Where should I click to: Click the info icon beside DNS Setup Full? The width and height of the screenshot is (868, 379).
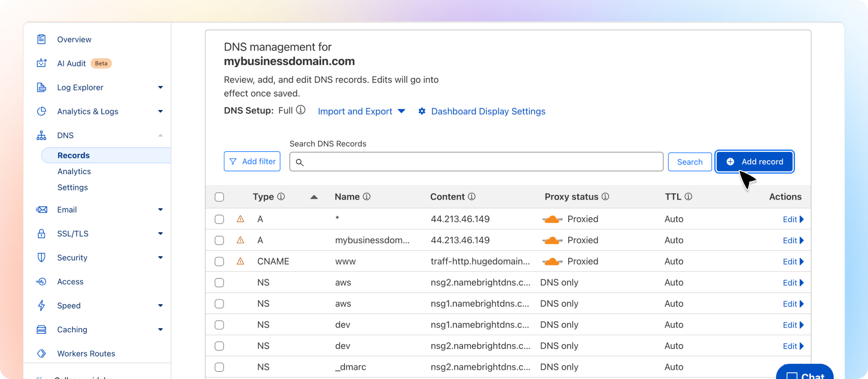pos(300,110)
